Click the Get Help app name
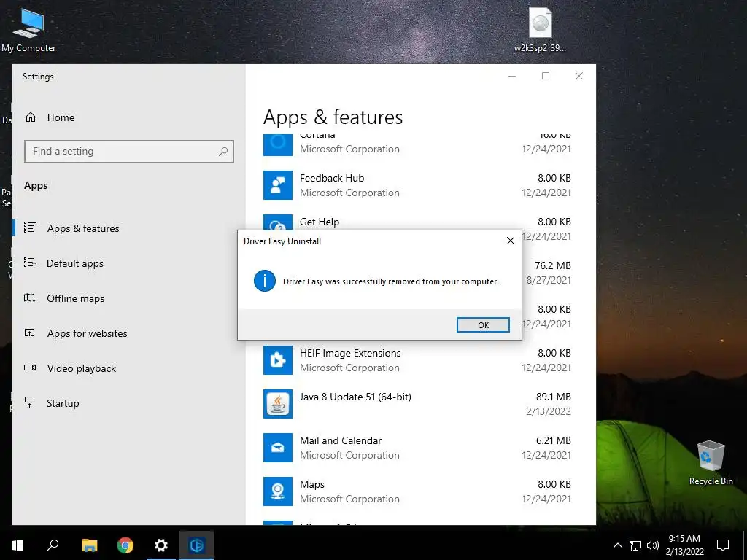The width and height of the screenshot is (747, 560). pyautogui.click(x=320, y=222)
